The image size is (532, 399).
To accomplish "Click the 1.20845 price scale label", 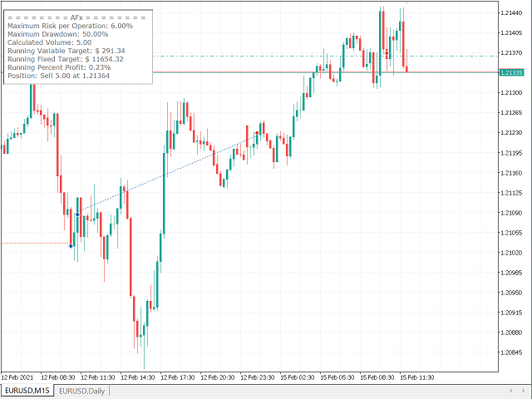I will tap(511, 352).
